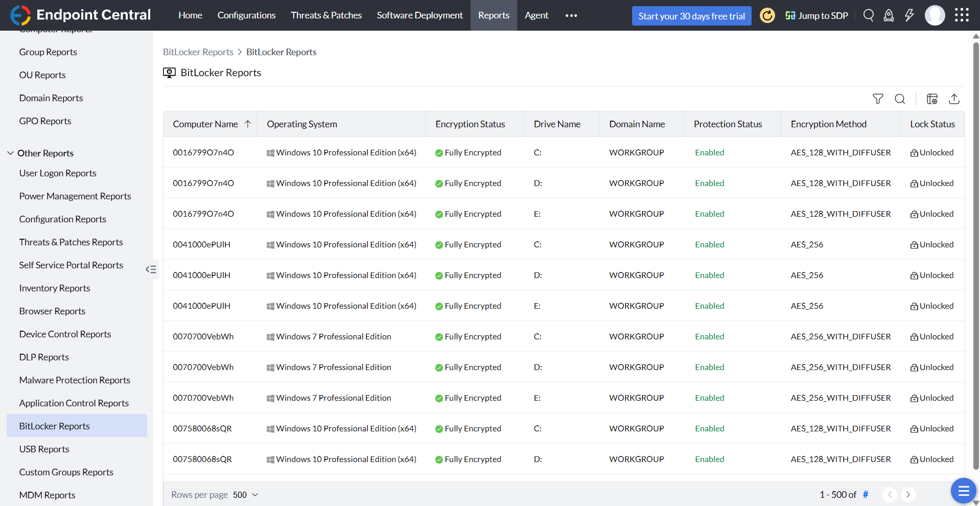
Task: Collapse the Other Reports section
Action: [11, 152]
